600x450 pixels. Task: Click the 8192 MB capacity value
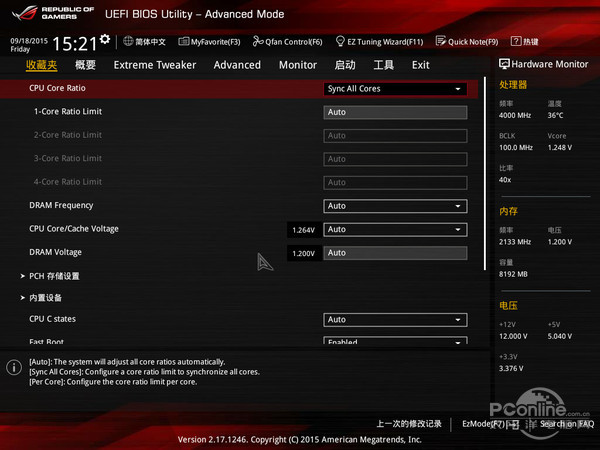point(513,274)
